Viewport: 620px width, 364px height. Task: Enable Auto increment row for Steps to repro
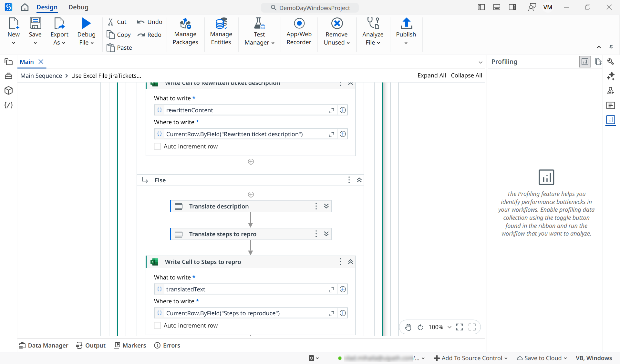click(158, 326)
